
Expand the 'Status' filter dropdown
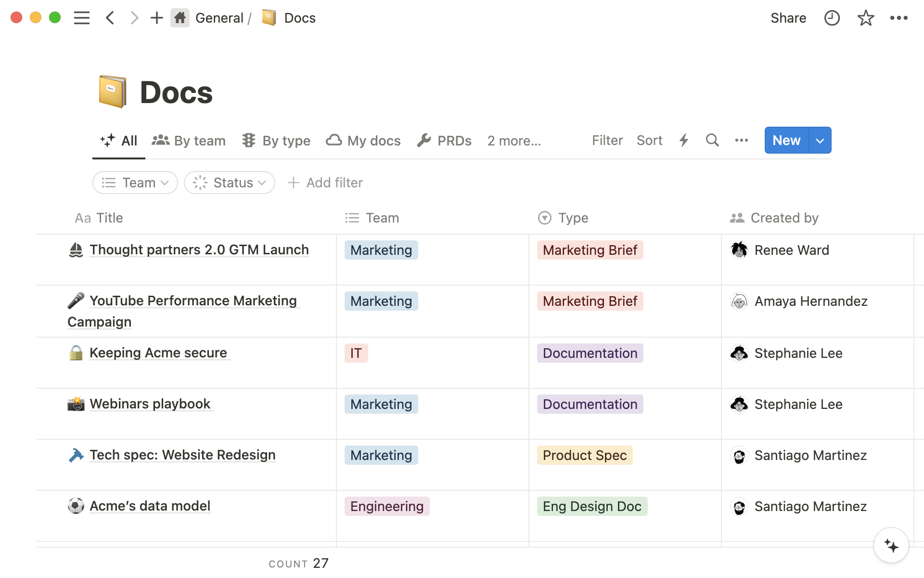pyautogui.click(x=229, y=183)
